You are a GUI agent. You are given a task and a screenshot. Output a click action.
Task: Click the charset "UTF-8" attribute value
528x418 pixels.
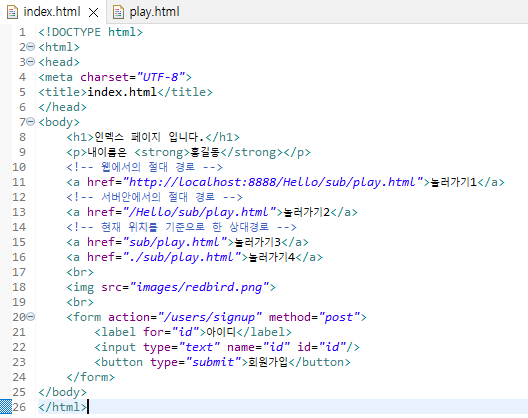161,77
